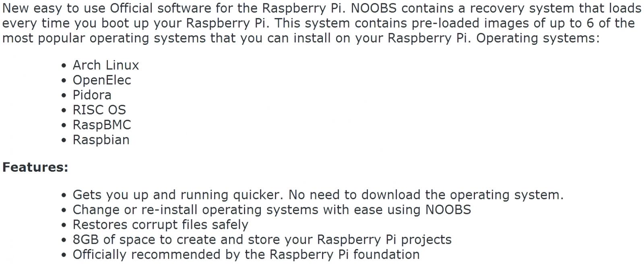The image size is (644, 264).
Task: Click the "Restores corrupt files safely" bullet
Action: tap(160, 225)
